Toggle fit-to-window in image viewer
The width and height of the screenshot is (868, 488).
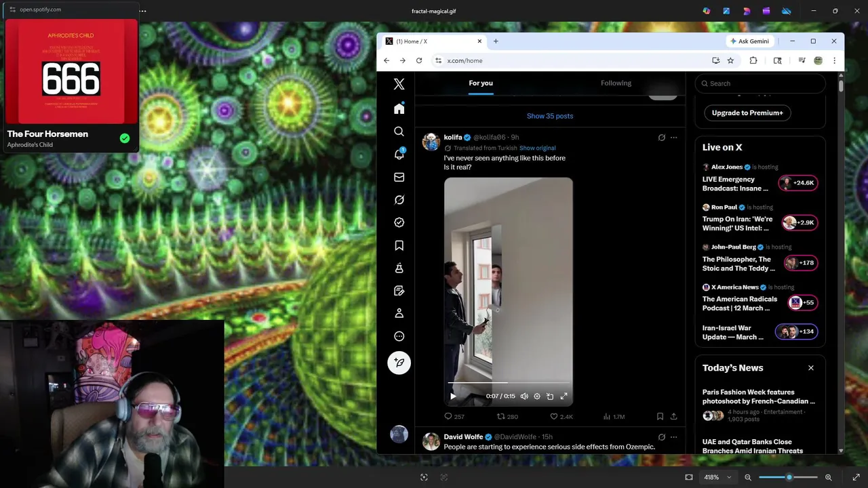pos(689,477)
